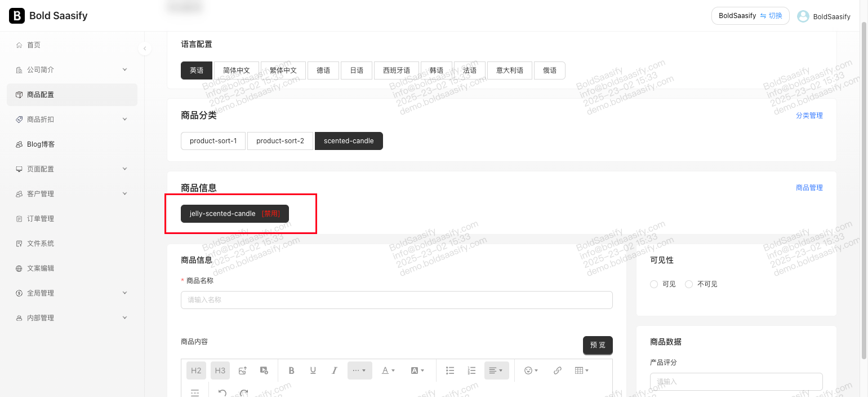This screenshot has width=868, height=397.
Task: Open 文件系统 in the sidebar
Action: [x=72, y=244]
